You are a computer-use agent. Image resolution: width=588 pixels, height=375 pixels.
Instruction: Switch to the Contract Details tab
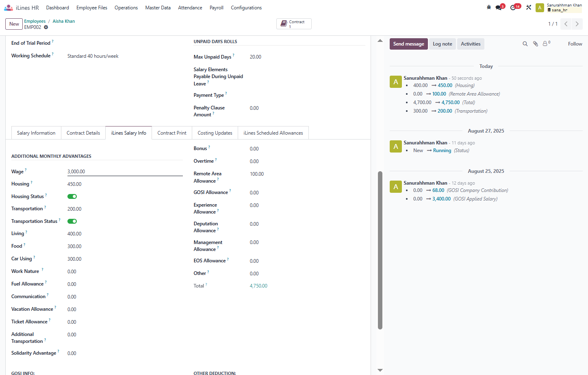click(x=83, y=133)
